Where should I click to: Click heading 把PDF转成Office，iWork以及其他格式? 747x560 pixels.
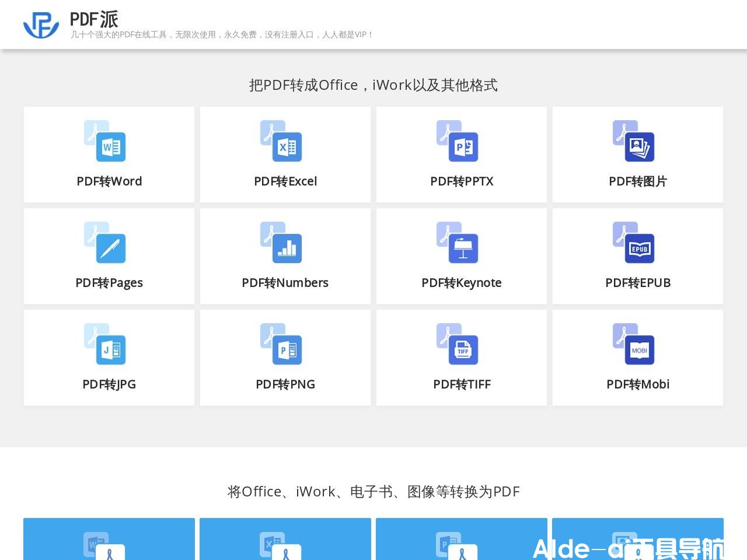(x=373, y=85)
